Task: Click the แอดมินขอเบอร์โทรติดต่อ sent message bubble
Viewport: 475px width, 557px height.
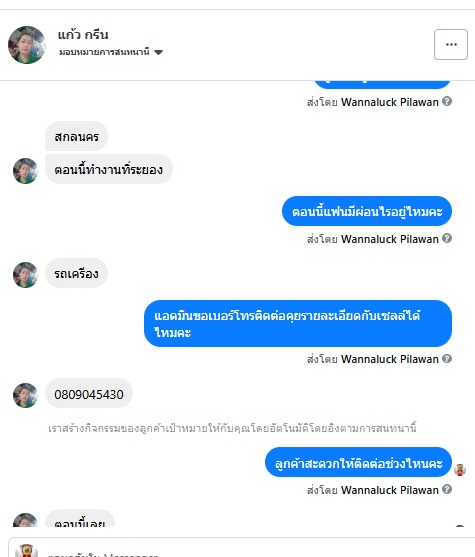Action: (x=298, y=324)
